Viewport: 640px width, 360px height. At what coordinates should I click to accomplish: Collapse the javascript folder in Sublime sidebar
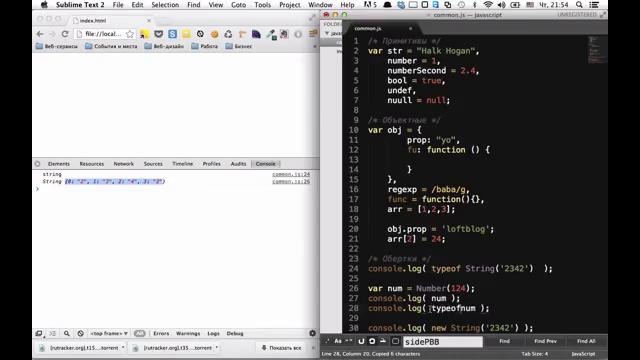(327, 33)
